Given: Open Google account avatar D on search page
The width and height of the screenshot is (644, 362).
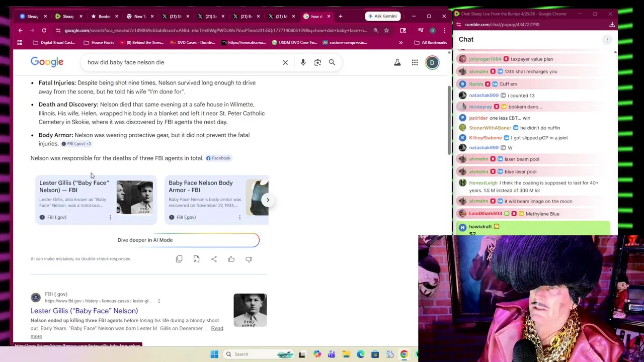Looking at the screenshot, I should pyautogui.click(x=432, y=62).
